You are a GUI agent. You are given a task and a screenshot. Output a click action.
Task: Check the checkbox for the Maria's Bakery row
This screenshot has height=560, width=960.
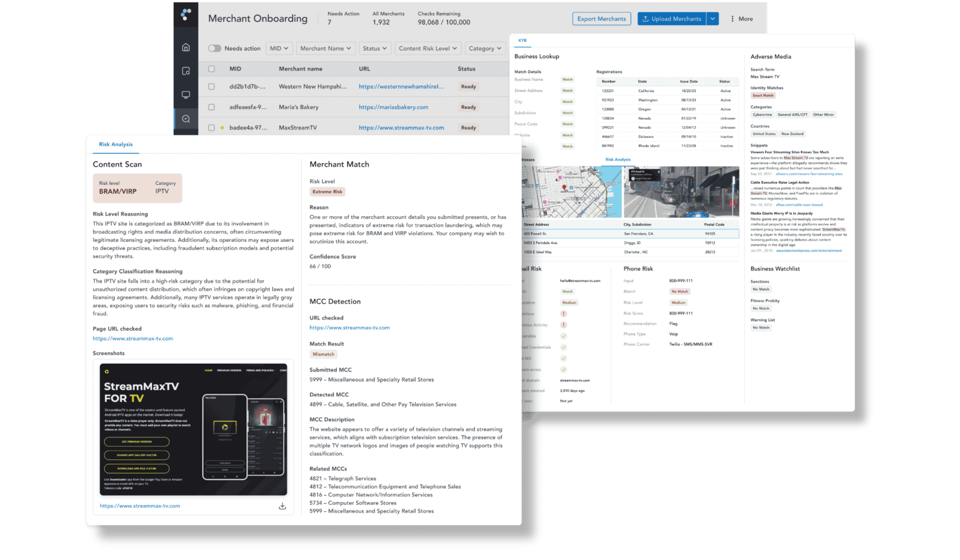(211, 107)
